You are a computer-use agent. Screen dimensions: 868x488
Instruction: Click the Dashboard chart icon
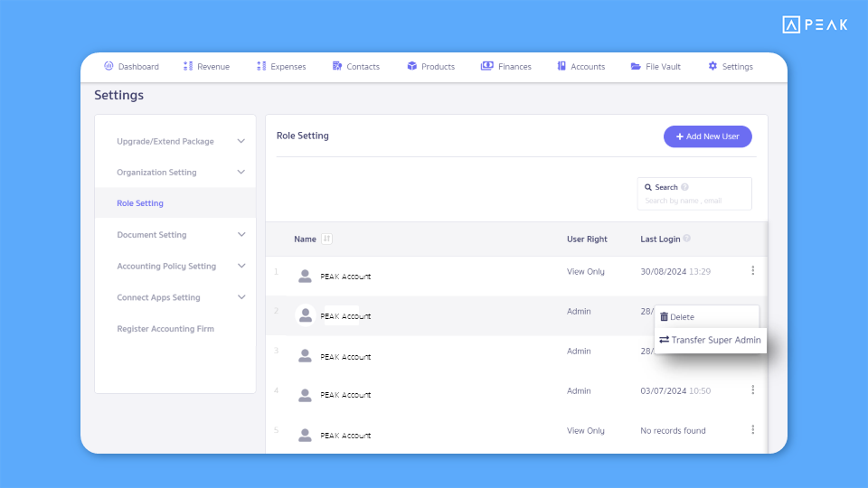[x=108, y=66]
